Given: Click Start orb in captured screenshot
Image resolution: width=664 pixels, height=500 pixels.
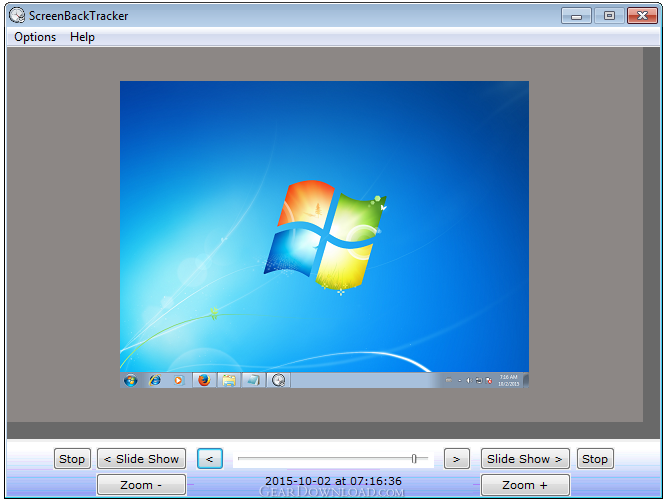Looking at the screenshot, I should (x=130, y=380).
